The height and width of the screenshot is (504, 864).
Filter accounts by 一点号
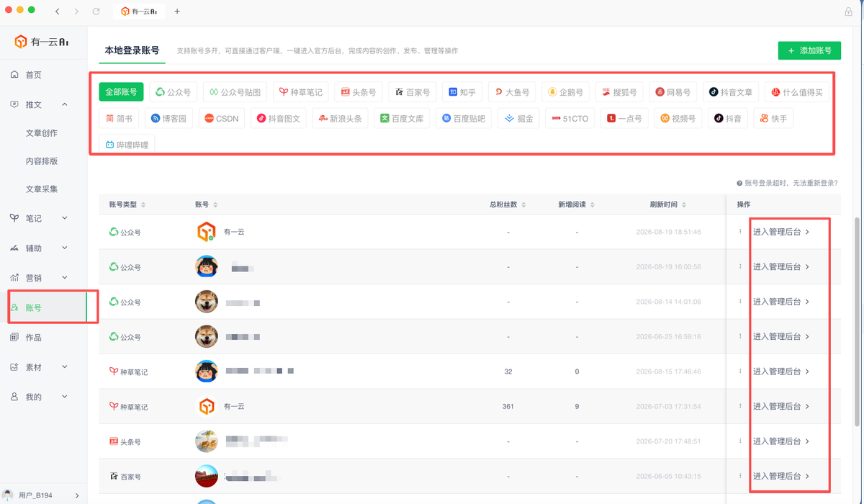coord(624,119)
